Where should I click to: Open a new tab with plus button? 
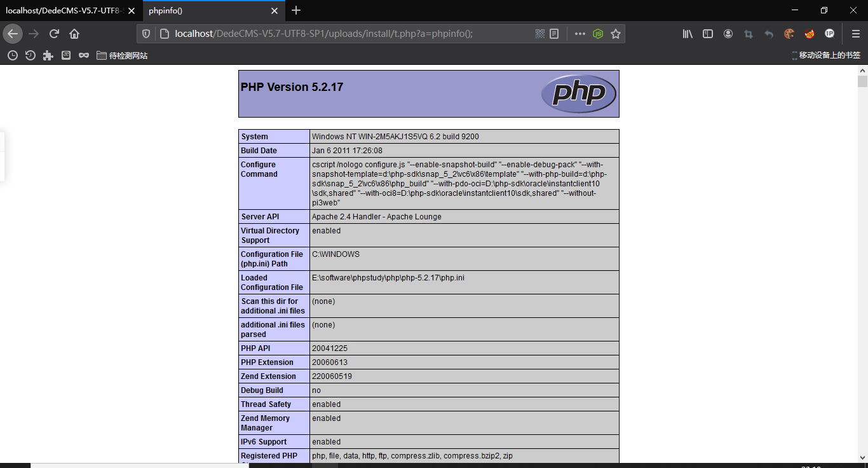point(296,10)
